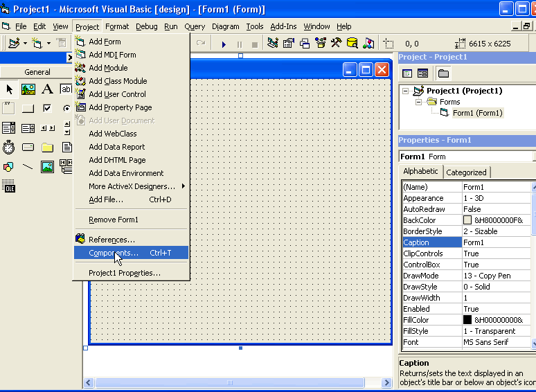Choose the Timer control stopwatch icon
536x392 pixels.
coord(9,148)
